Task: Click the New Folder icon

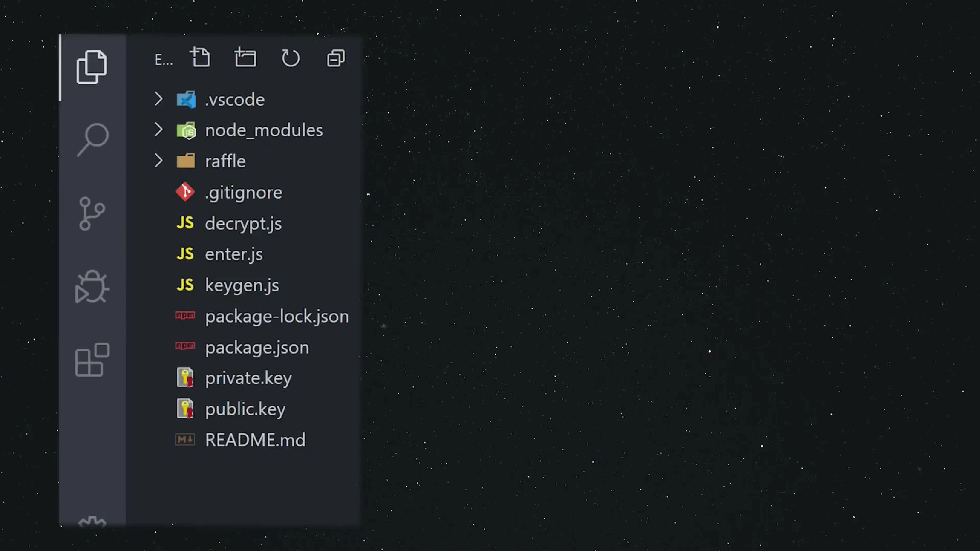Action: pos(245,58)
